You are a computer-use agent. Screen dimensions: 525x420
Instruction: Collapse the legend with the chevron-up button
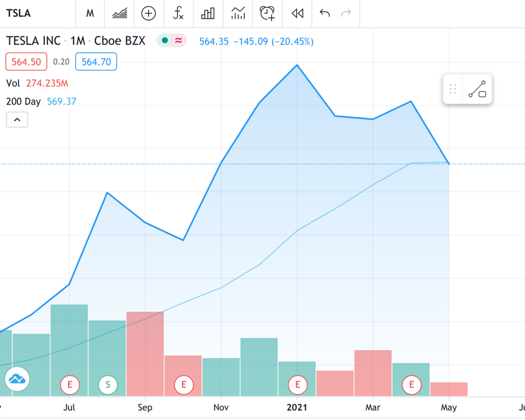pyautogui.click(x=17, y=120)
